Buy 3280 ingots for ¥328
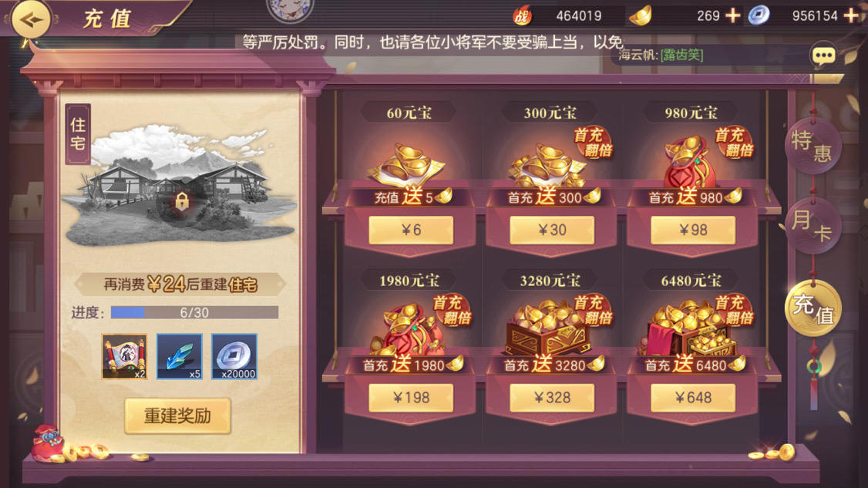The height and width of the screenshot is (488, 868). 552,398
